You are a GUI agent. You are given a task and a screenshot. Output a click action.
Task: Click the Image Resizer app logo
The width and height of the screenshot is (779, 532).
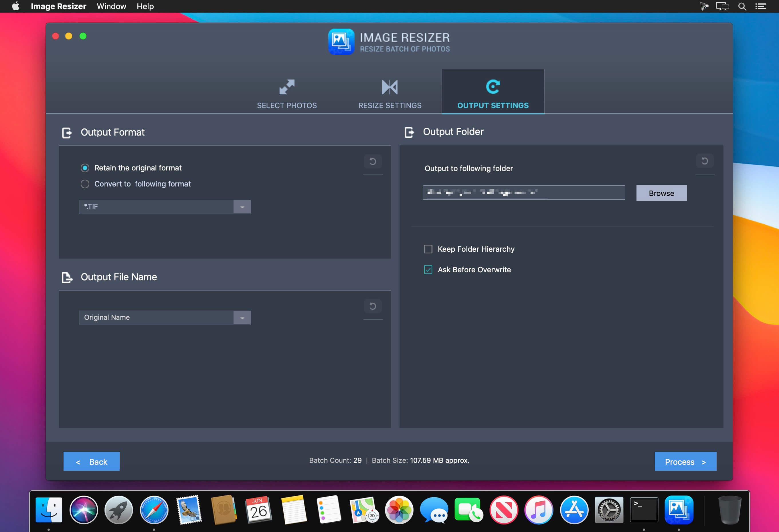pyautogui.click(x=341, y=42)
